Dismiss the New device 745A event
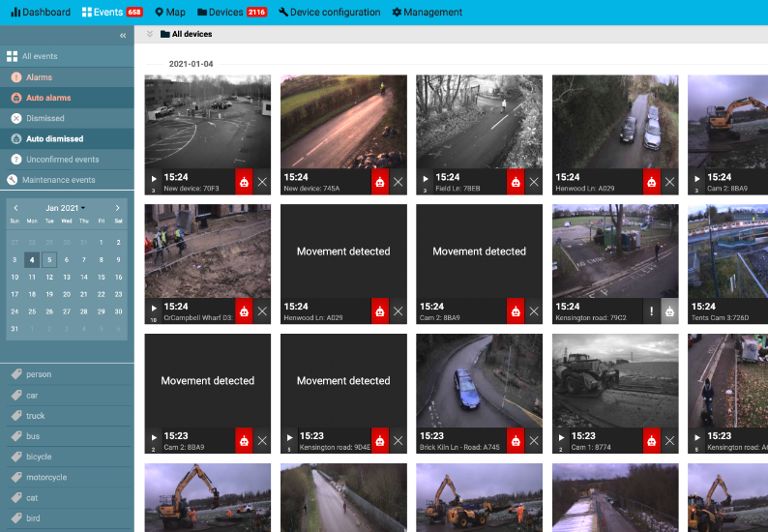Image resolution: width=768 pixels, height=532 pixels. (x=399, y=182)
